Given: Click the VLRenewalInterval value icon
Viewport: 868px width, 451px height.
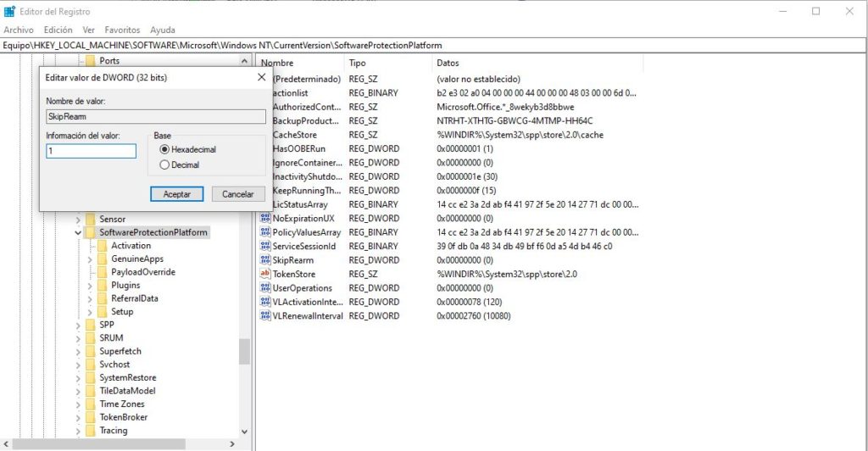Looking at the screenshot, I should coord(265,315).
